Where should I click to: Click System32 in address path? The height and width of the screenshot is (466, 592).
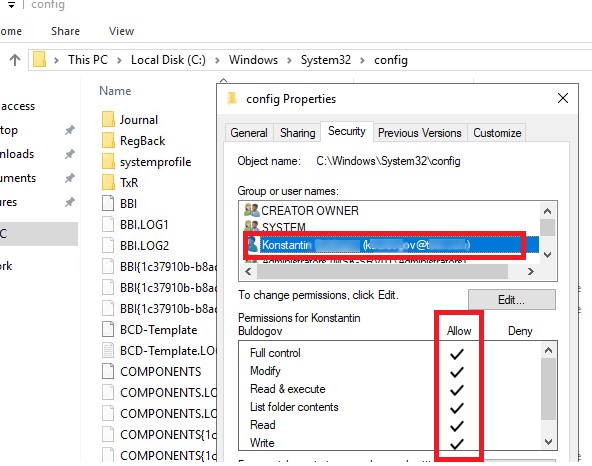click(x=325, y=60)
